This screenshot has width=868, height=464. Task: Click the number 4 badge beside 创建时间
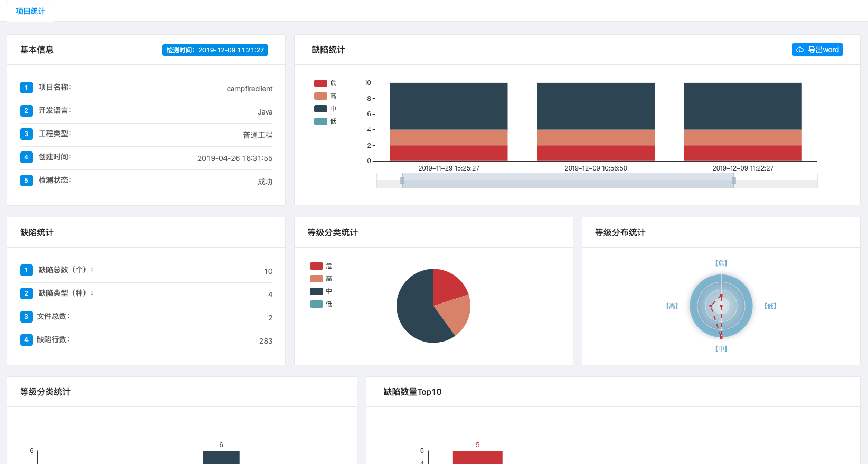pos(26,157)
